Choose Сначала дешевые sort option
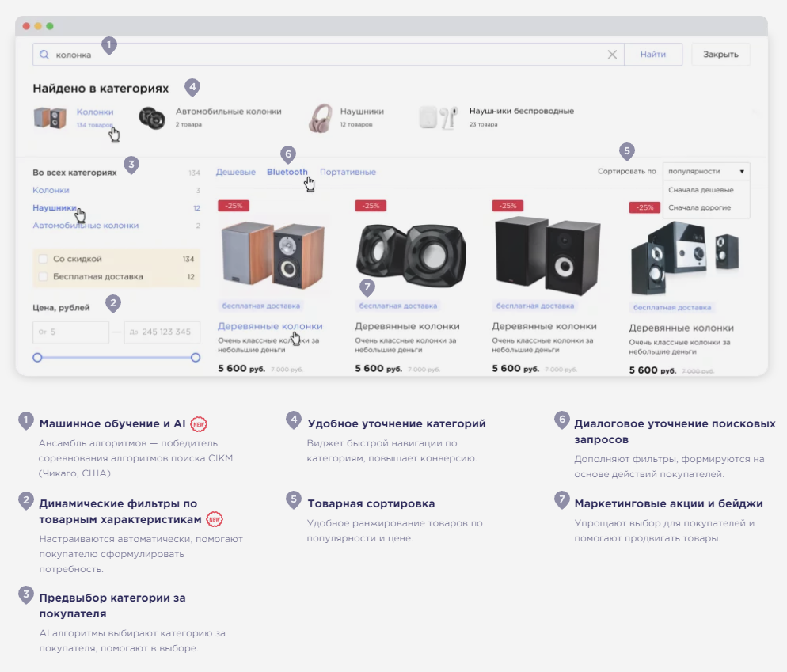This screenshot has width=787, height=672. click(x=701, y=190)
